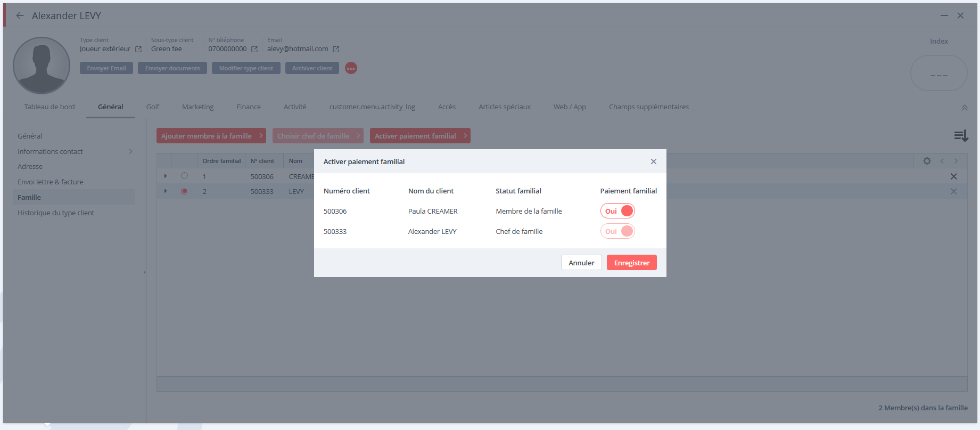Collapse the header with the double chevron icon
Viewport: 980px width, 430px height.
pyautogui.click(x=965, y=108)
